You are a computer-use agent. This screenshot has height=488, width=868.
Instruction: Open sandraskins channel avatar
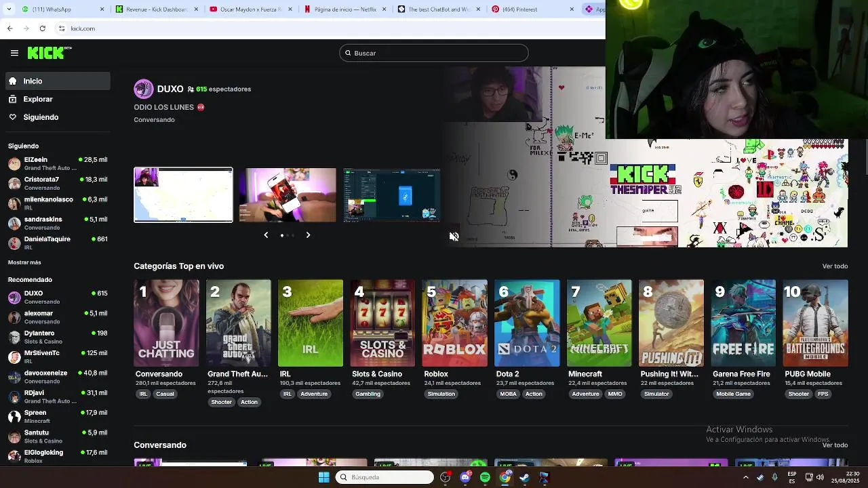[x=14, y=223]
